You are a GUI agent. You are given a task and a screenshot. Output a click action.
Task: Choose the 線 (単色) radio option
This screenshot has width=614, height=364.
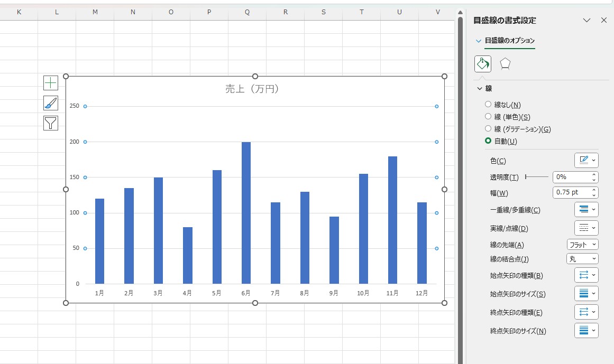(x=488, y=117)
